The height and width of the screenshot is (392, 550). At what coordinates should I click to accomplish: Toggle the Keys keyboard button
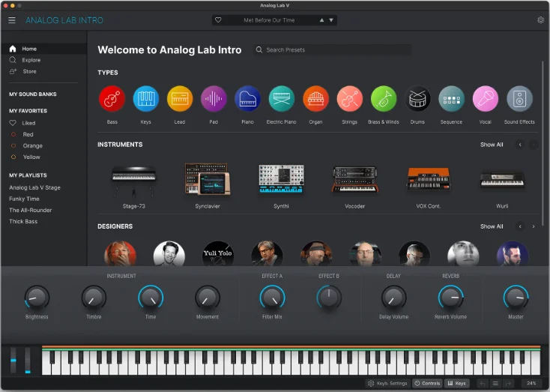[456, 383]
